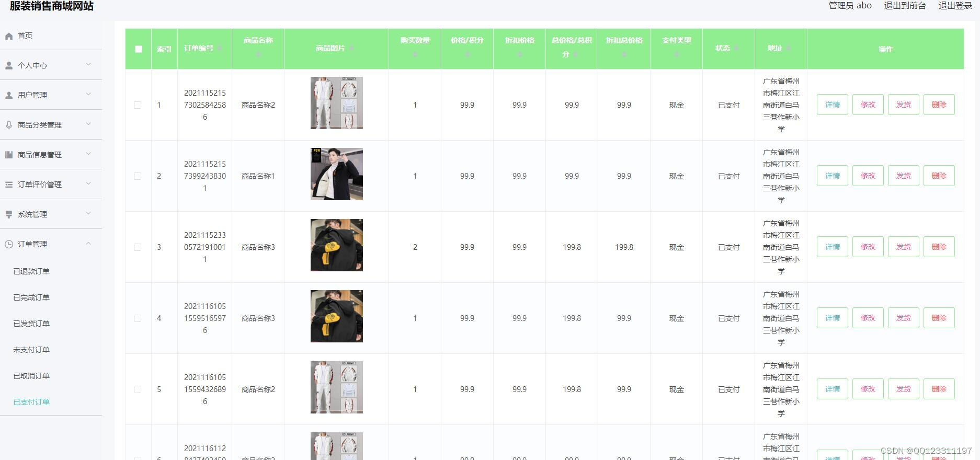
Task: Click the 商品信息管理 sidebar icon
Action: click(x=9, y=155)
